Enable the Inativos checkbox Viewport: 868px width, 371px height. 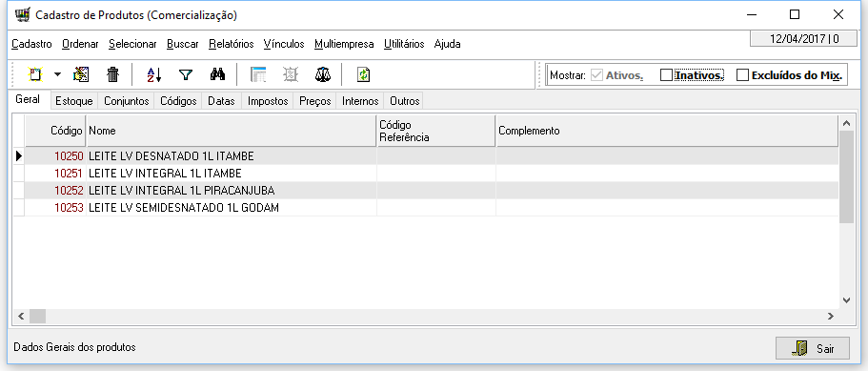[x=666, y=75]
